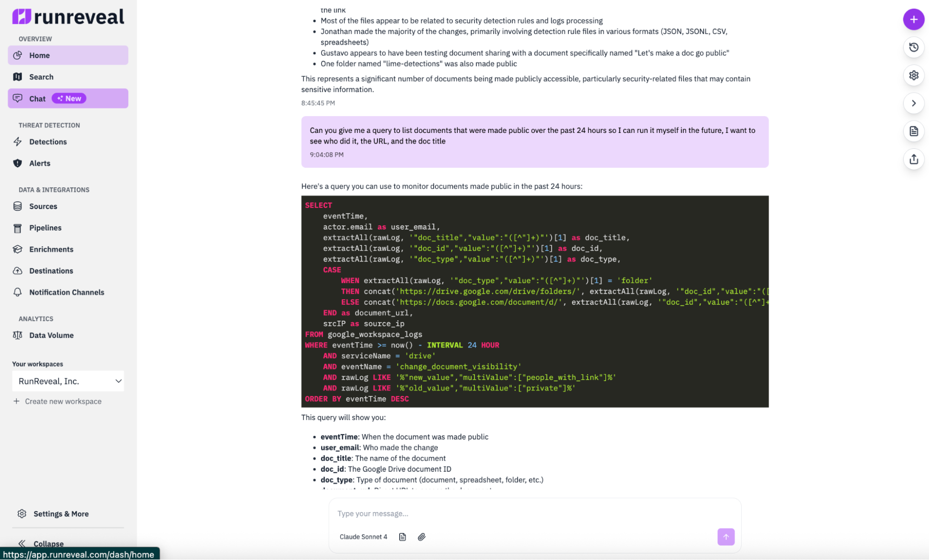
Task: Click the Sources database icon
Action: 18,206
